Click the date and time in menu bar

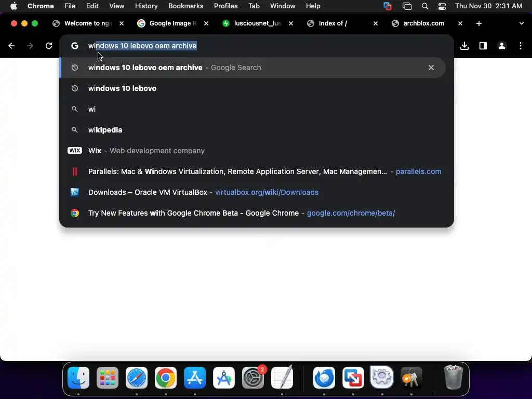(x=488, y=6)
